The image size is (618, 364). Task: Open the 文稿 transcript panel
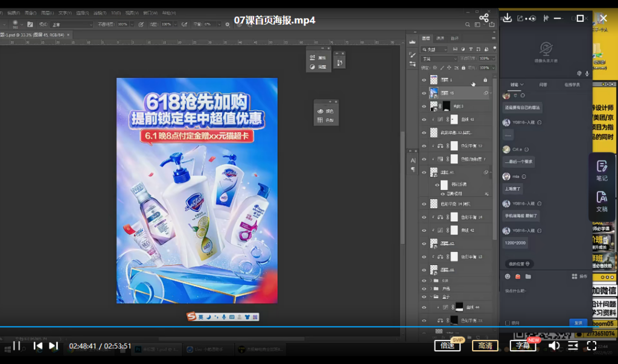pos(602,202)
